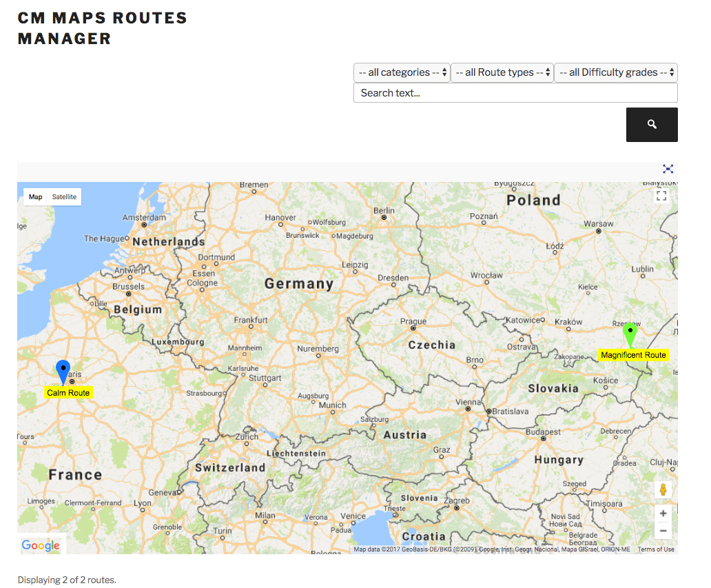Click the green Magnificent Route map pin

tap(630, 333)
